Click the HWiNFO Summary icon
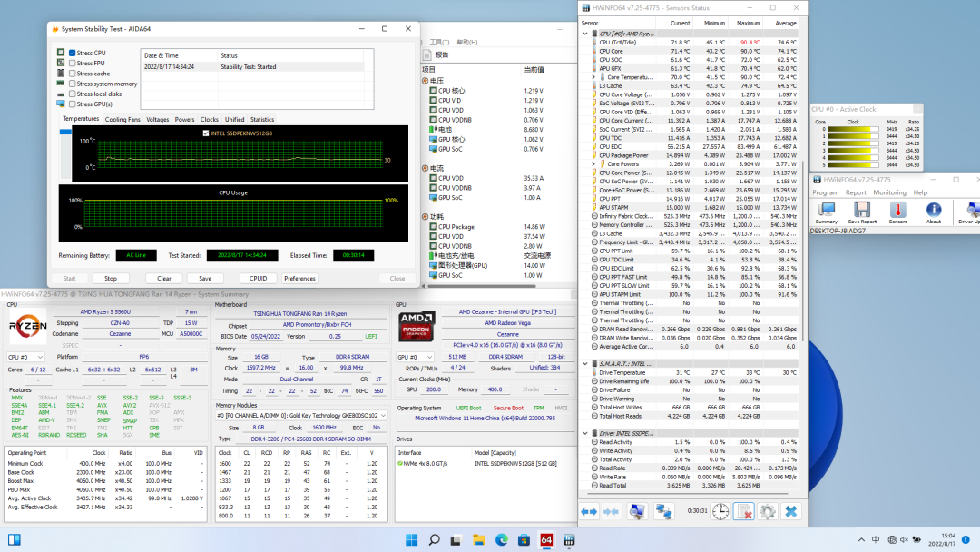This screenshot has width=980, height=552. tap(827, 212)
